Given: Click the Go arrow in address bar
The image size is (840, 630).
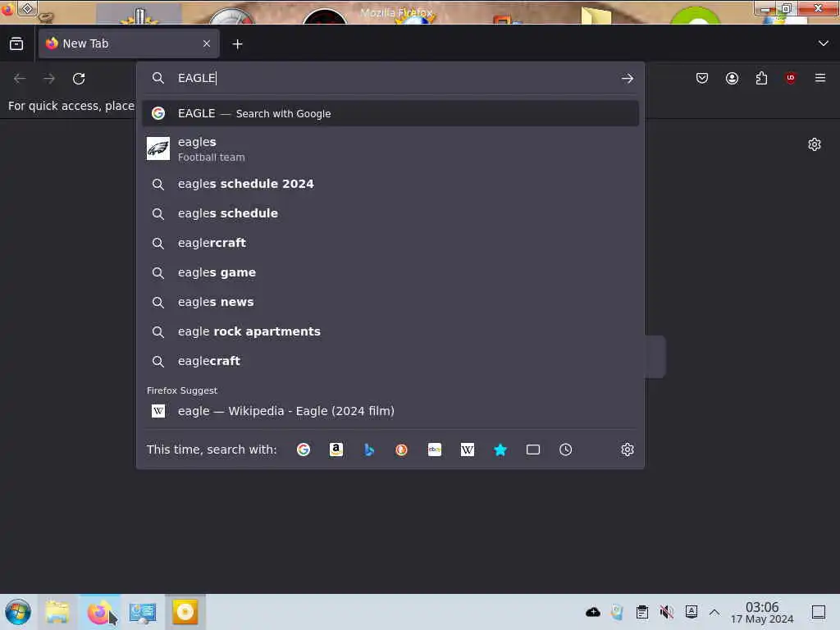Looking at the screenshot, I should 628,78.
